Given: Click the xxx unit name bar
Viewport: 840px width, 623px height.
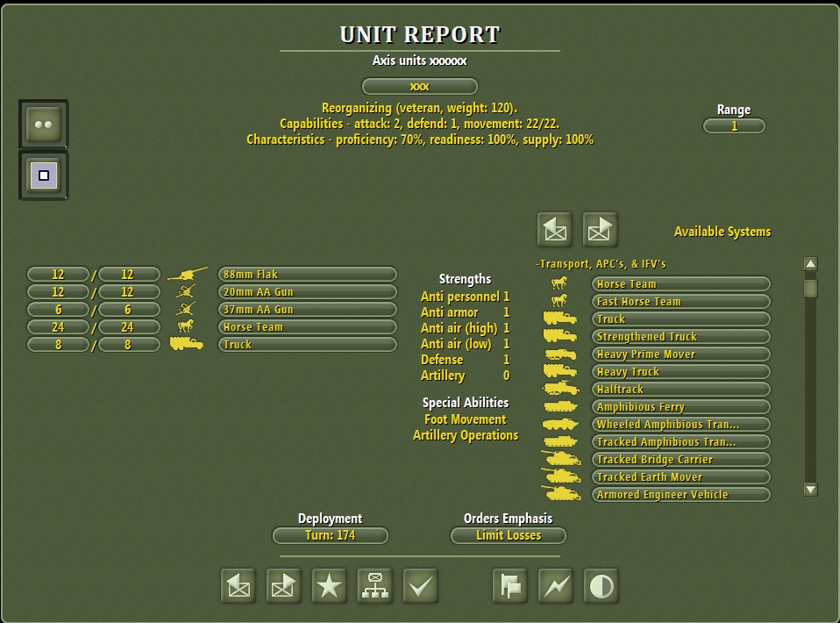Looking at the screenshot, I should (419, 86).
